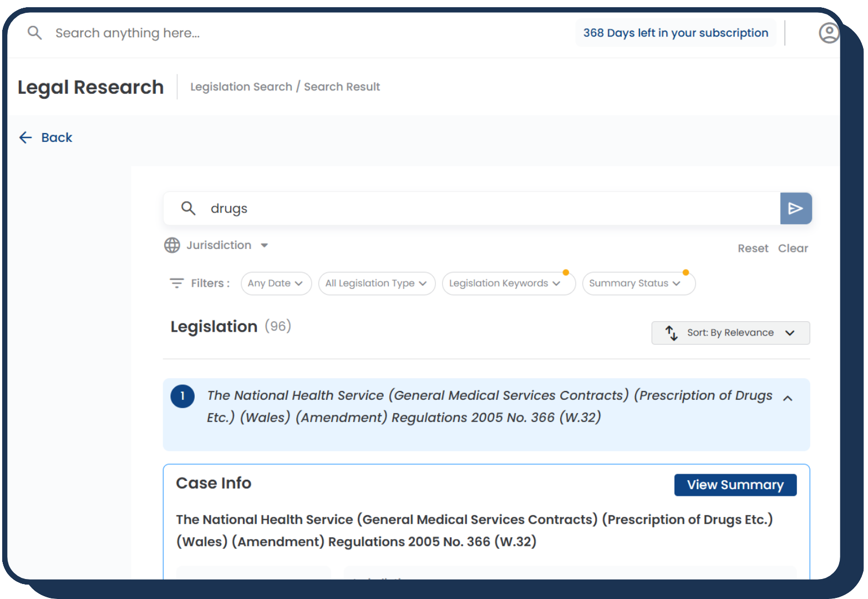The width and height of the screenshot is (868, 599).
Task: Click the Reset filters link
Action: click(x=753, y=248)
